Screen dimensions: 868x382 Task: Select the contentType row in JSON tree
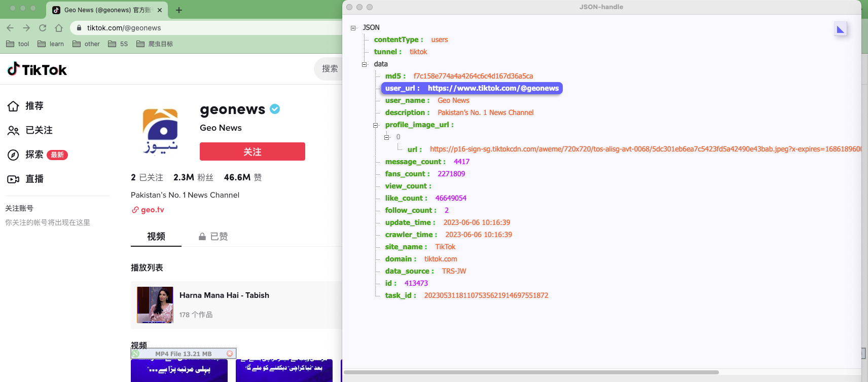click(x=411, y=40)
